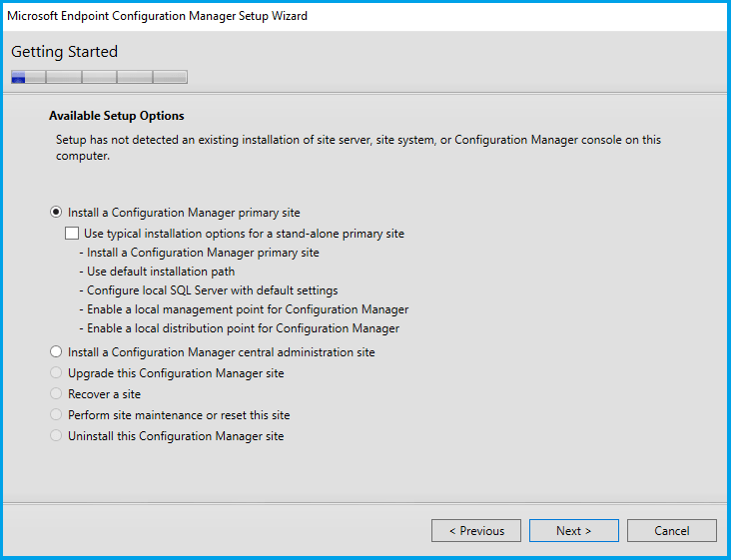Cancel the setup wizard
This screenshot has width=731, height=560.
671,531
